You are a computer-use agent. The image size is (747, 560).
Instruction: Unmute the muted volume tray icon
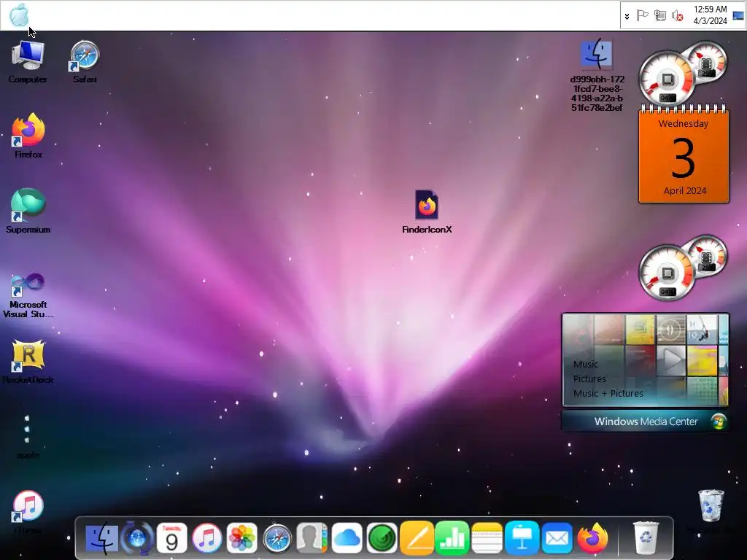tap(677, 16)
